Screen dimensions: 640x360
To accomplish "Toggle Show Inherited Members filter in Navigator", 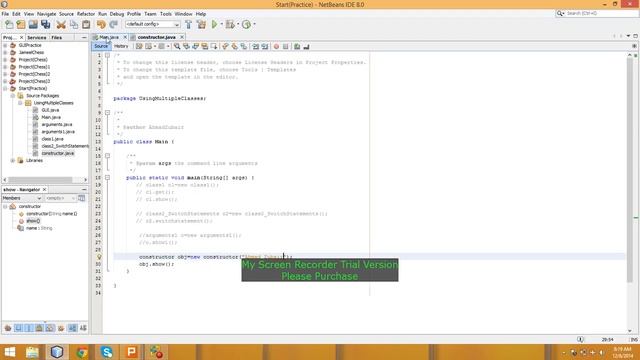I will [x=8, y=328].
